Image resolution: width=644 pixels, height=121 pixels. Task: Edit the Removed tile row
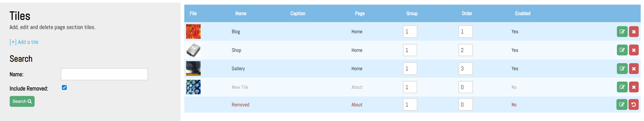tap(622, 105)
